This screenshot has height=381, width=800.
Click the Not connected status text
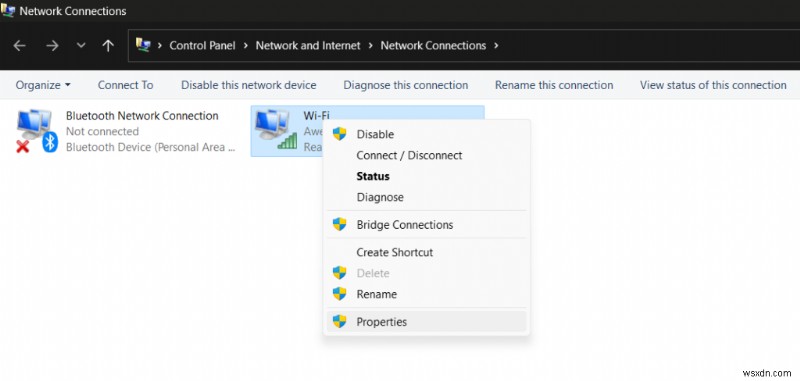[x=102, y=132]
